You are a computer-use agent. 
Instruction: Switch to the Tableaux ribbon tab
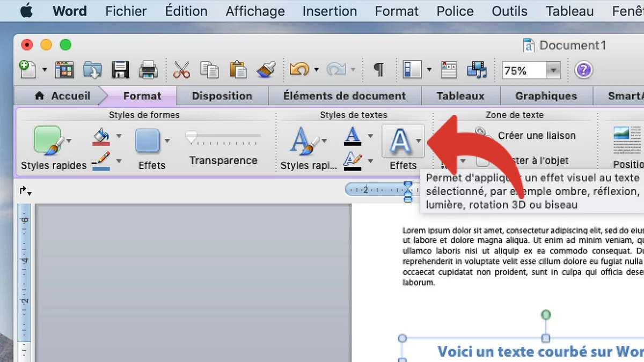460,96
